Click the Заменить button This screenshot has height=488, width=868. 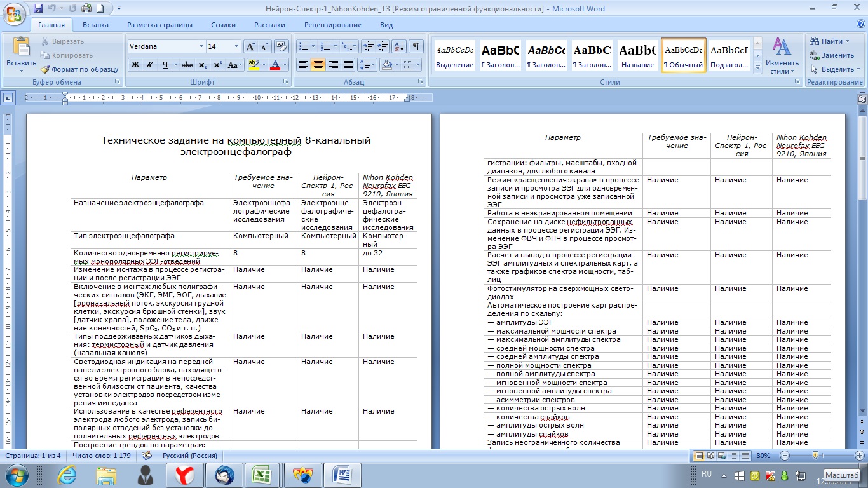tap(832, 55)
